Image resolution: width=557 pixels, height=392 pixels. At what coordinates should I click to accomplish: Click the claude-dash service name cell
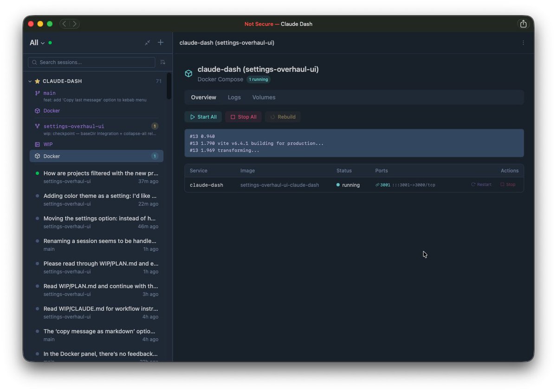(207, 185)
